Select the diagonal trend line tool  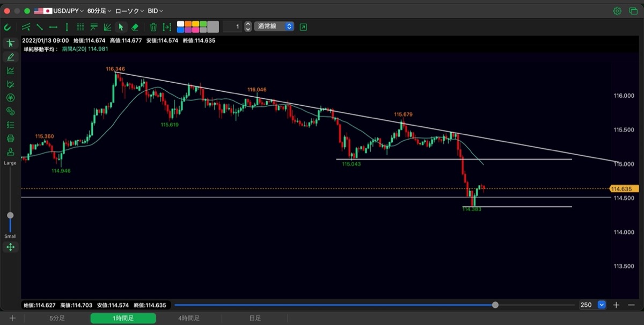40,27
